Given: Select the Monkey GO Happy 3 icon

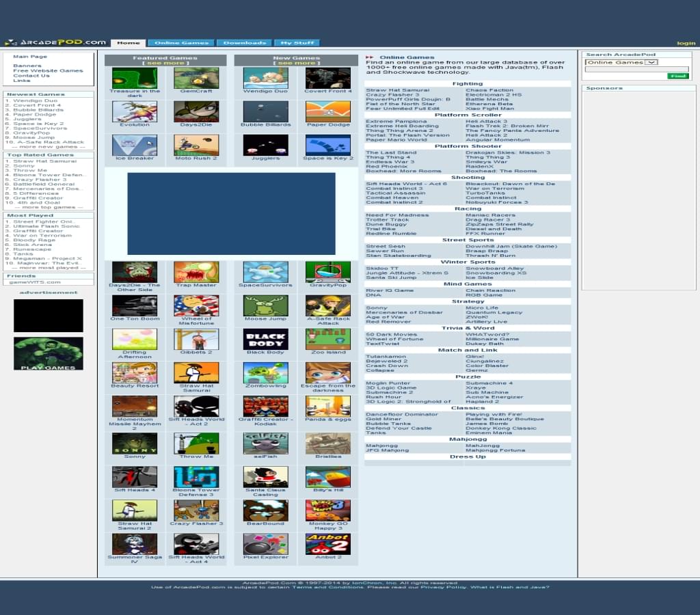Looking at the screenshot, I should 328,510.
